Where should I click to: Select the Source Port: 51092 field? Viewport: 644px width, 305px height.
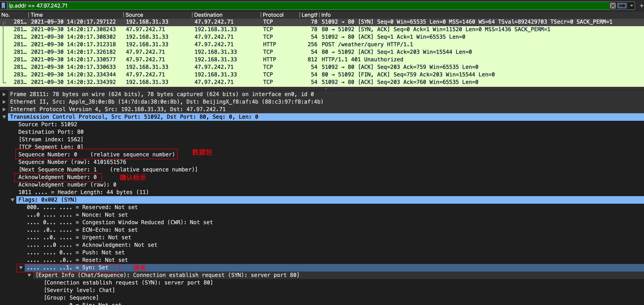48,124
